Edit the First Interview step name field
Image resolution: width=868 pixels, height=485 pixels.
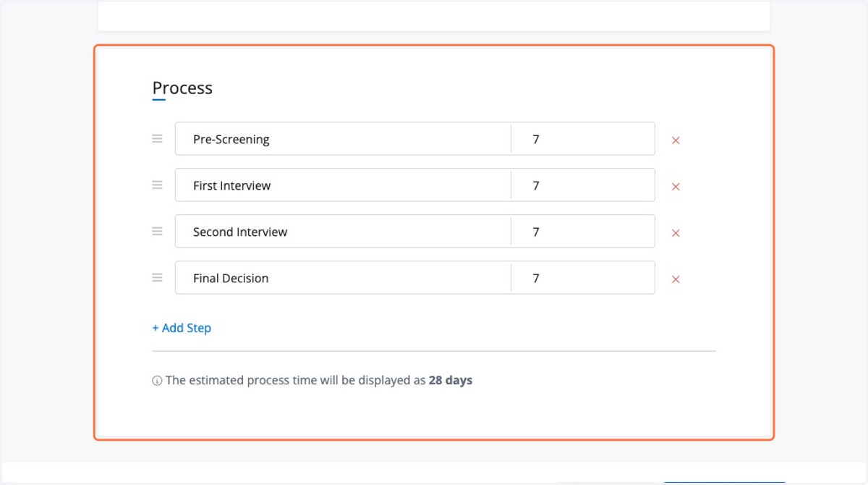(343, 185)
